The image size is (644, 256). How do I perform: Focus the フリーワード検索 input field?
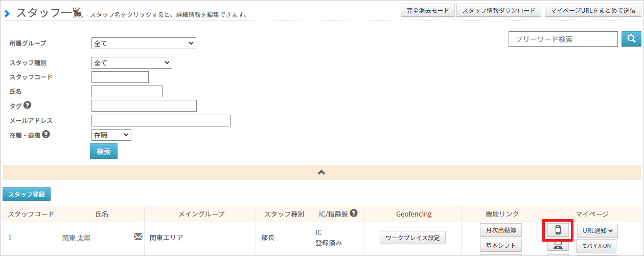click(563, 39)
